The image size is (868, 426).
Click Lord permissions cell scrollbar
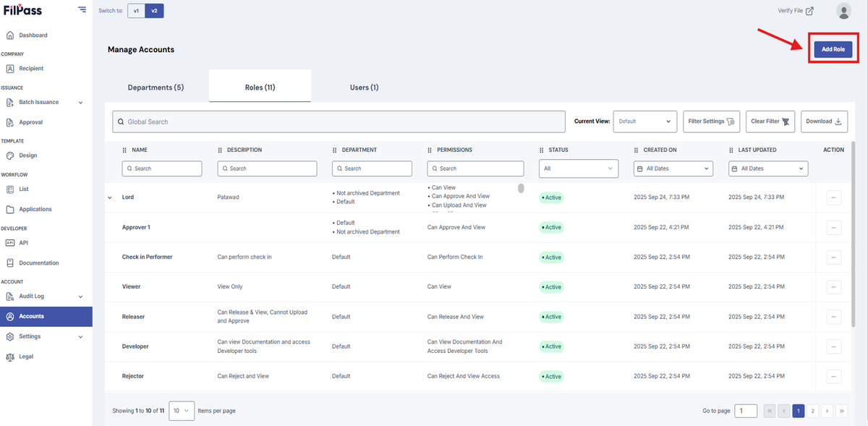point(520,189)
